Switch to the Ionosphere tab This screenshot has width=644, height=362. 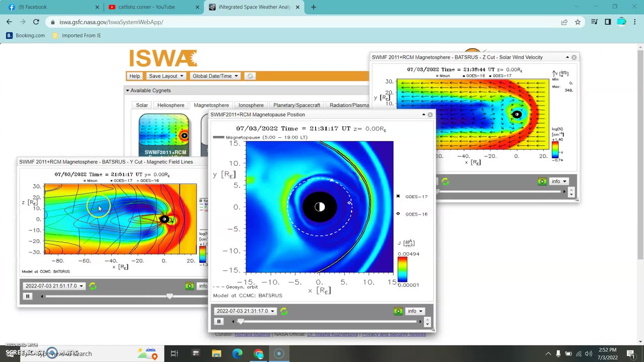point(251,105)
